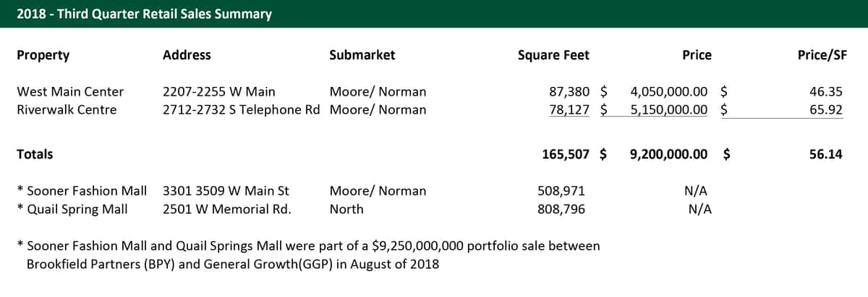Select the Address column header
This screenshot has width=868, height=297.
coord(187,55)
